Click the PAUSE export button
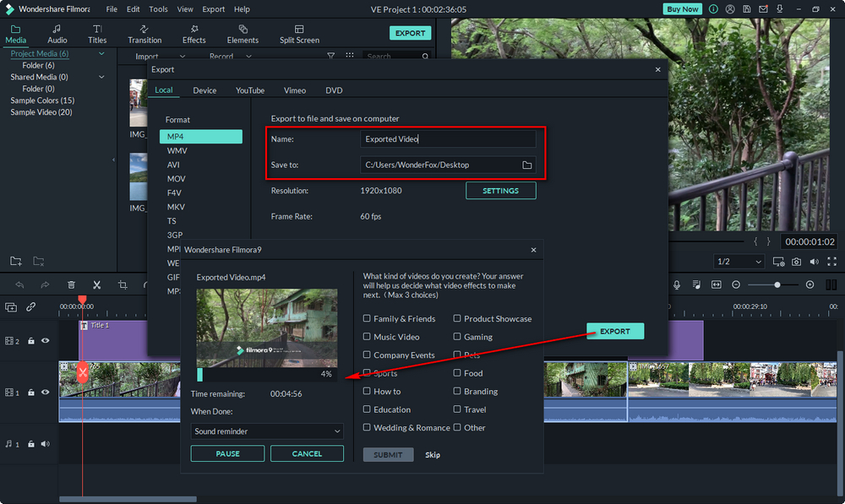Viewport: 845px width, 504px height. [227, 453]
